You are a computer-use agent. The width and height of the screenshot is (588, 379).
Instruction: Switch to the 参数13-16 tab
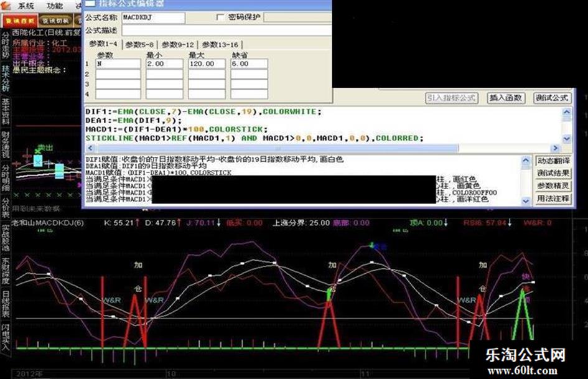219,44
